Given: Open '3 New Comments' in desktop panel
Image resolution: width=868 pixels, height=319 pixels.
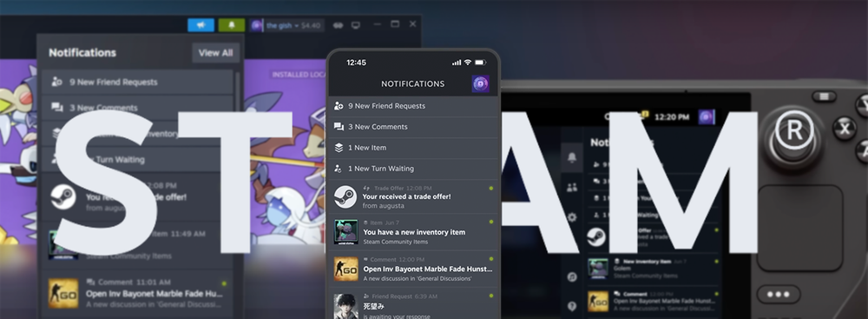Looking at the screenshot, I should tap(137, 108).
